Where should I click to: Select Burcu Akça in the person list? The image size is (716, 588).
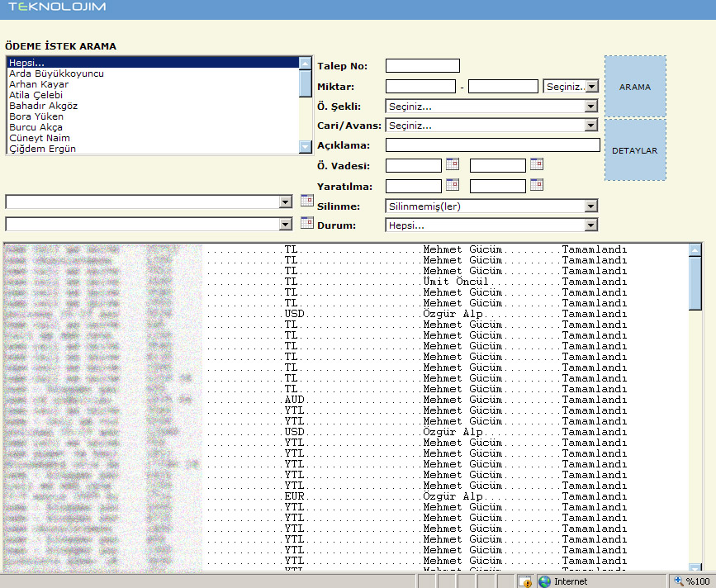pyautogui.click(x=36, y=127)
